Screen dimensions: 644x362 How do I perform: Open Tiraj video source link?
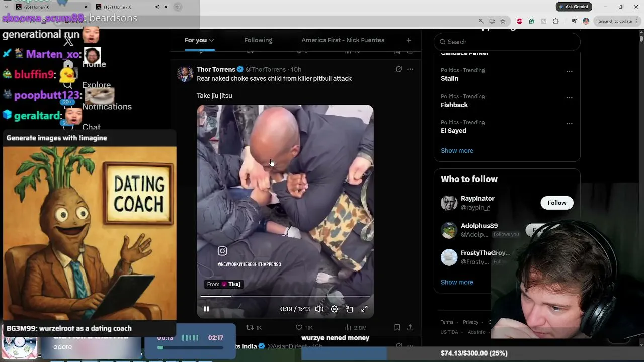pyautogui.click(x=224, y=284)
